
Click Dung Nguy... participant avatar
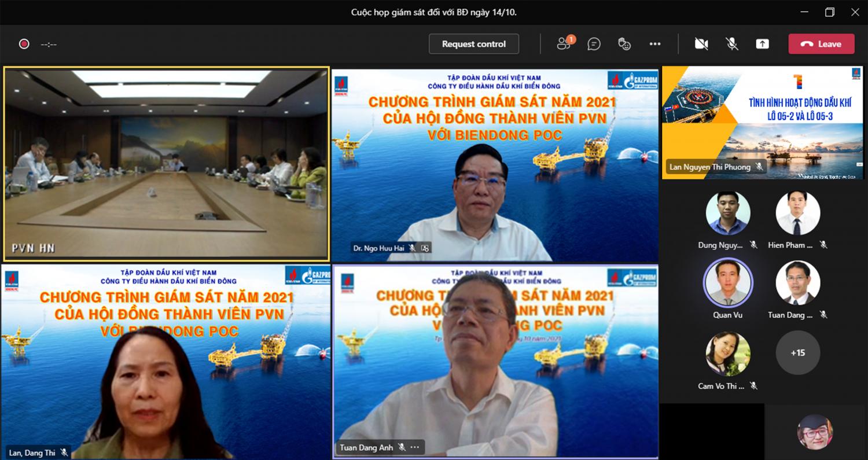click(728, 213)
